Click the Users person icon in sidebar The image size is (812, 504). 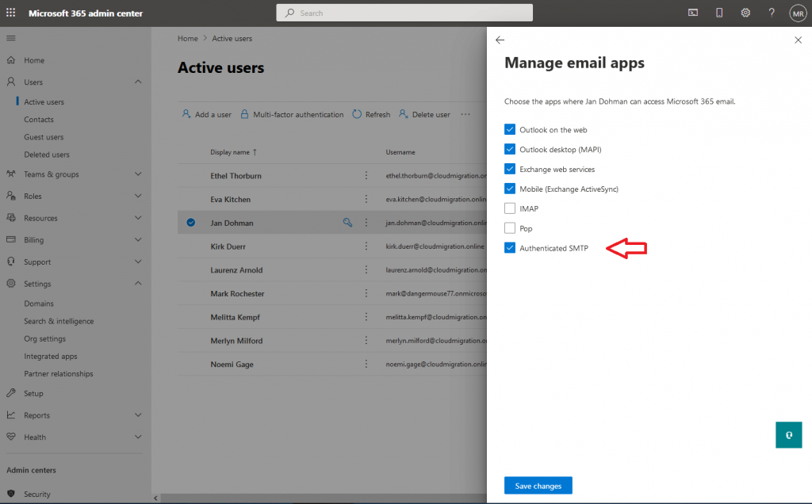pos(11,82)
